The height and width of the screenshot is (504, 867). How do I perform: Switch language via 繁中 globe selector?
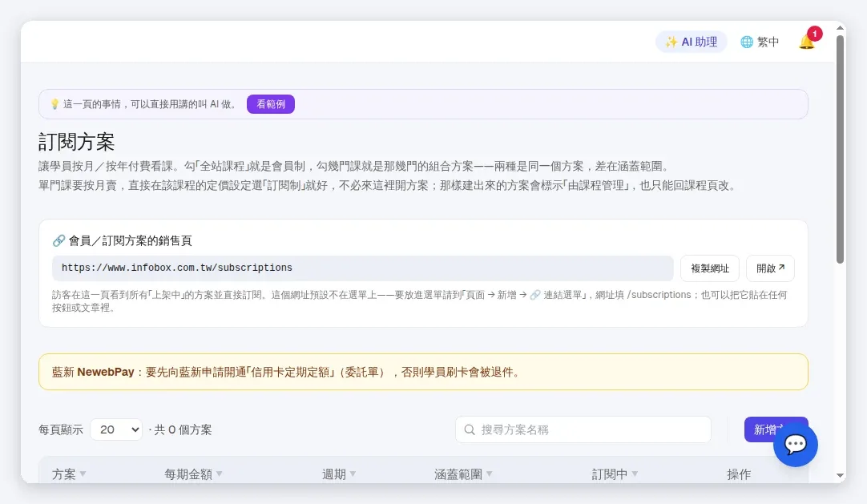tap(760, 42)
